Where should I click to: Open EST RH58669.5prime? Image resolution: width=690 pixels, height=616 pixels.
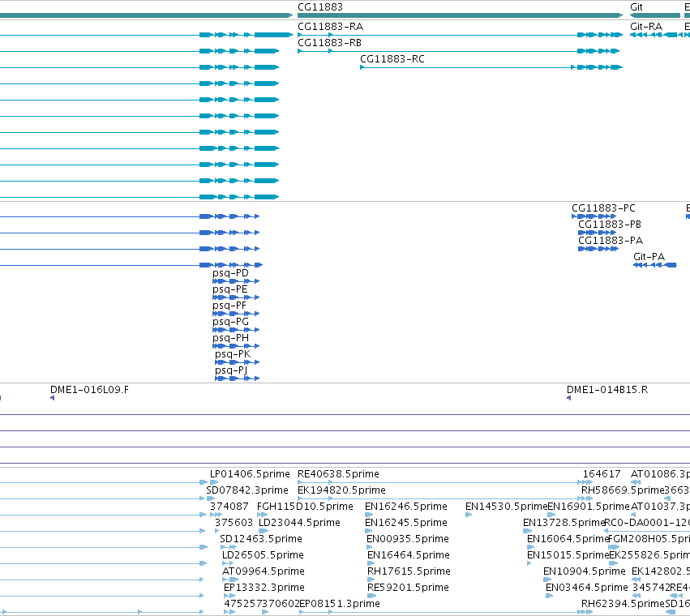pyautogui.click(x=622, y=490)
